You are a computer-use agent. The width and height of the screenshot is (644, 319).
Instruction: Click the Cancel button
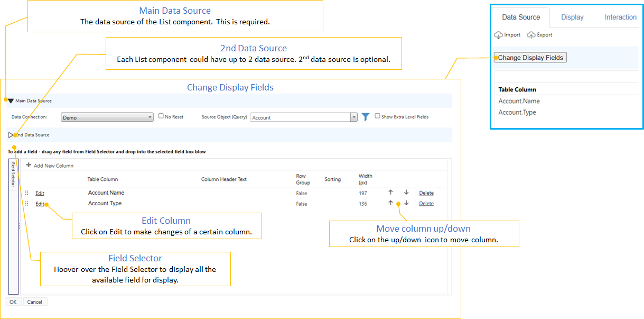(x=35, y=302)
